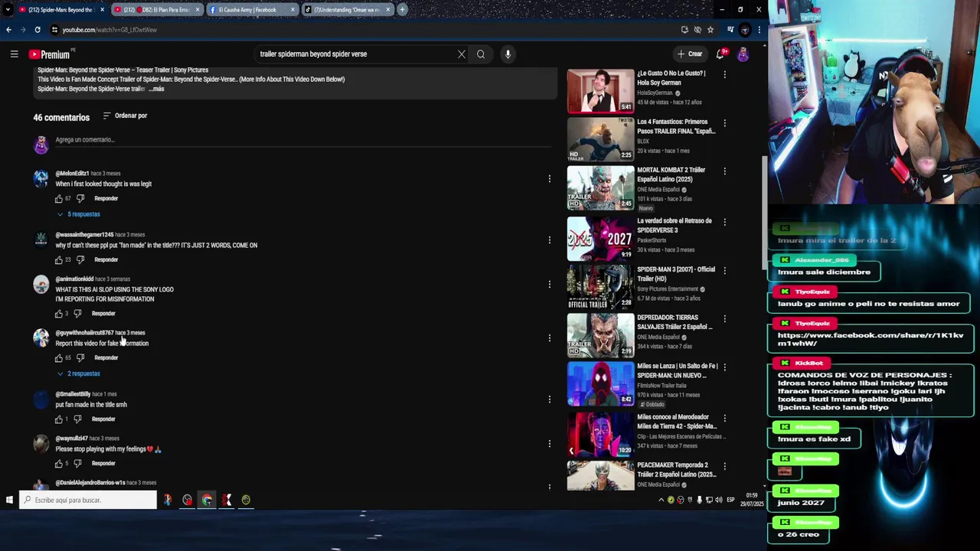
Task: Open the Ordenar por sort menu
Action: pos(125,116)
